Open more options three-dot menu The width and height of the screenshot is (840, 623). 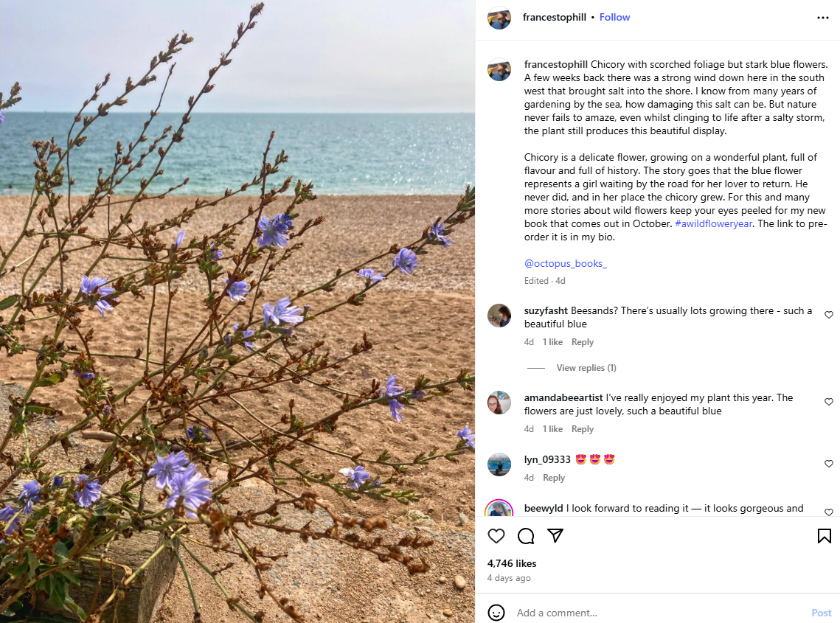[823, 18]
